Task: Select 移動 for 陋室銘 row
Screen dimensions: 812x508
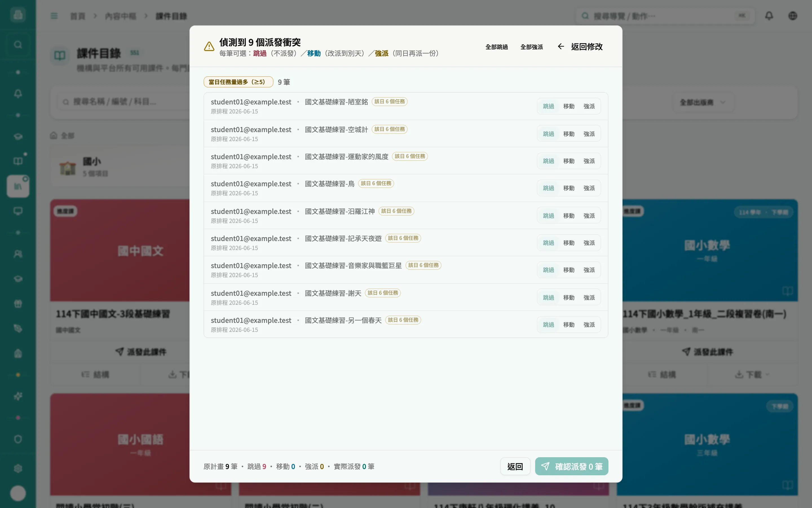Action: 569,106
